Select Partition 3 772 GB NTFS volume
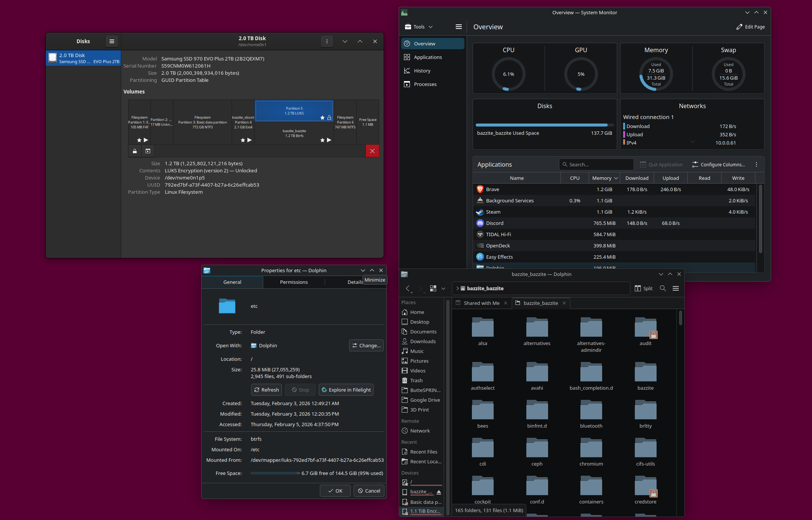Image resolution: width=812 pixels, height=520 pixels. point(202,122)
